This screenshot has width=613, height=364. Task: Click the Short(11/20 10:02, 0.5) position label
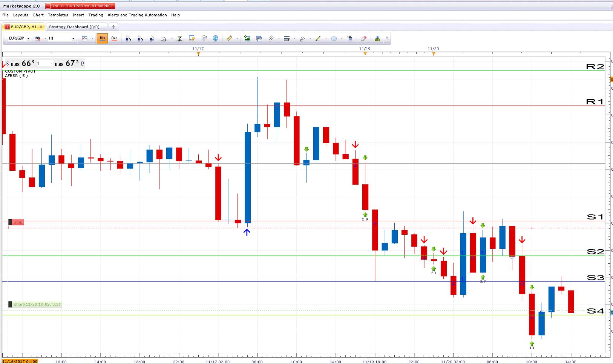point(35,304)
